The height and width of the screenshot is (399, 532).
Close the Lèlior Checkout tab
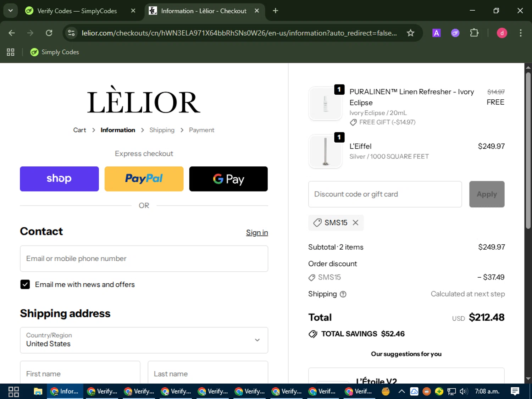[x=257, y=11]
